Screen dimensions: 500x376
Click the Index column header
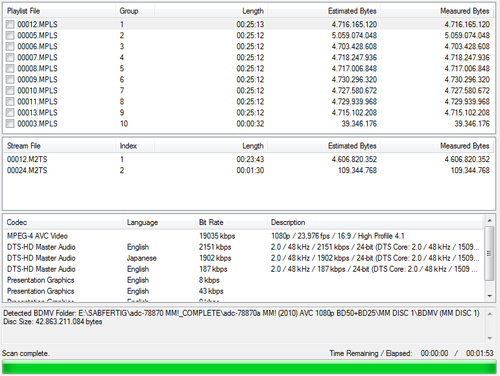(135, 146)
